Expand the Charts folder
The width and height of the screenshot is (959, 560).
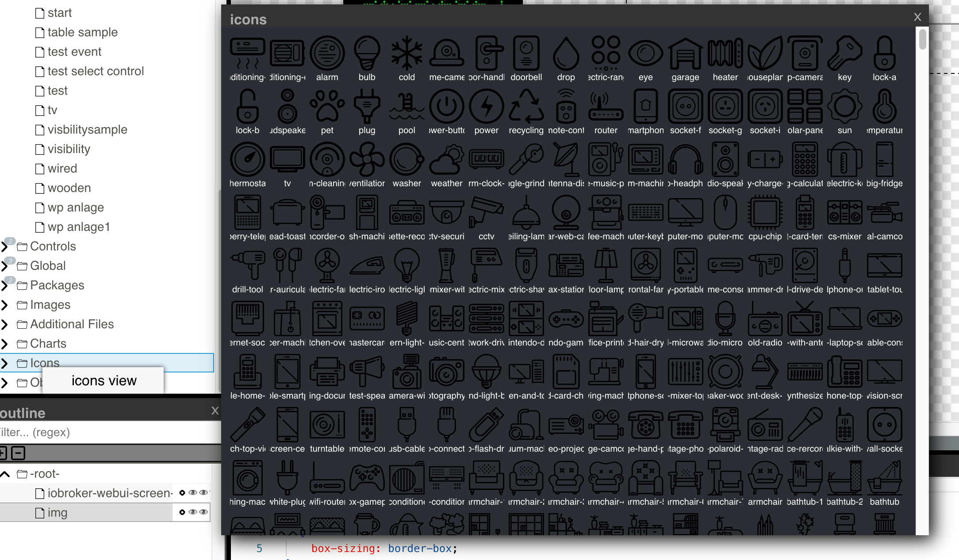point(5,344)
